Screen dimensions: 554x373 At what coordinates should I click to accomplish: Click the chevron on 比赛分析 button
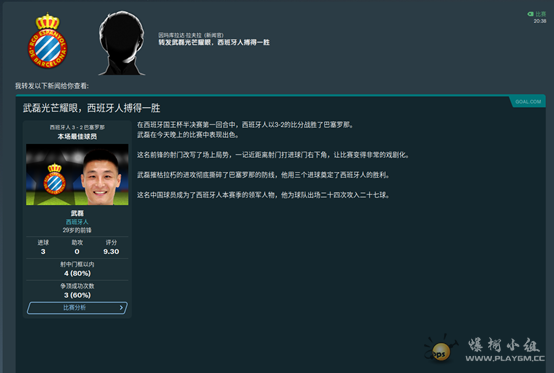click(121, 308)
